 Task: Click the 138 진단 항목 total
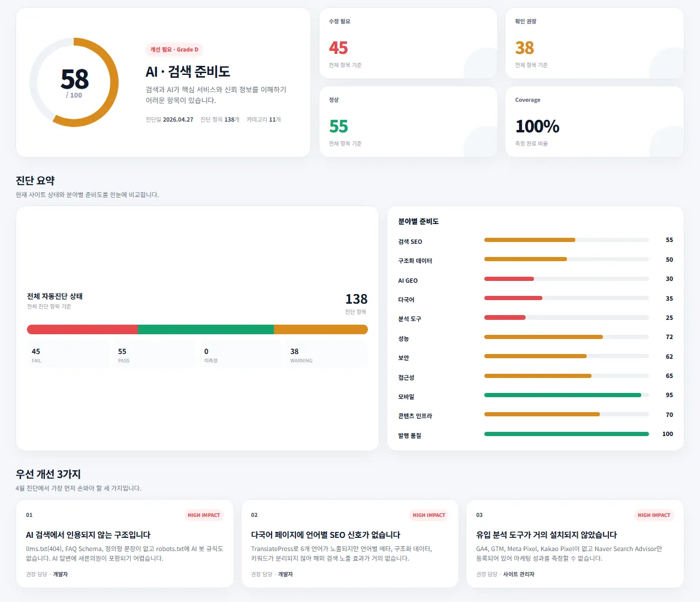[356, 303]
